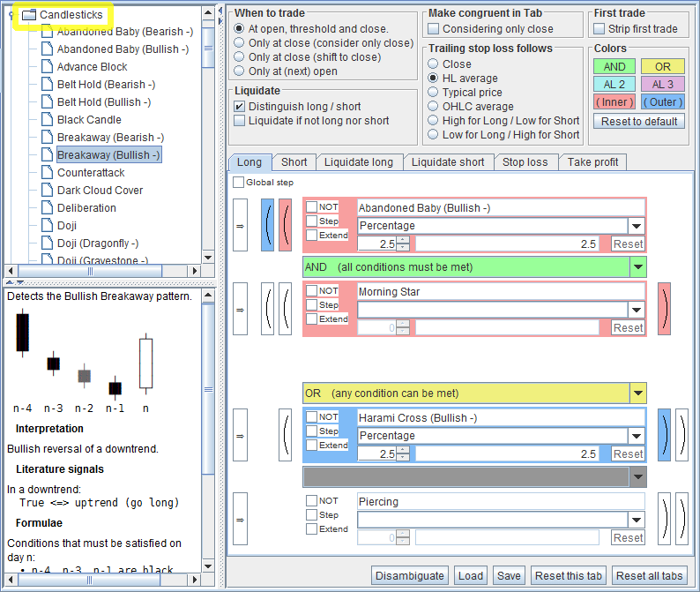Click the outer white close bracket in Harami Cross row
This screenshot has height=592, width=700.
[x=682, y=435]
